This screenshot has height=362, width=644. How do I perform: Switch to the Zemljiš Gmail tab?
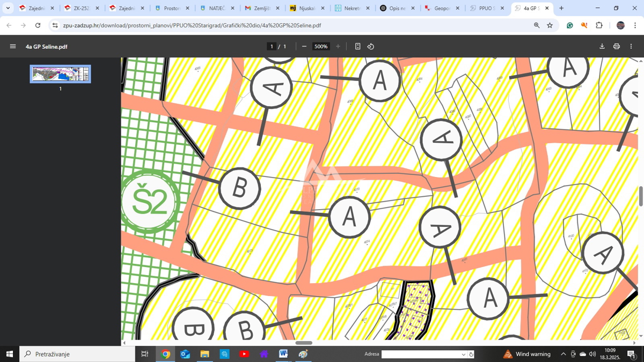pos(262,8)
